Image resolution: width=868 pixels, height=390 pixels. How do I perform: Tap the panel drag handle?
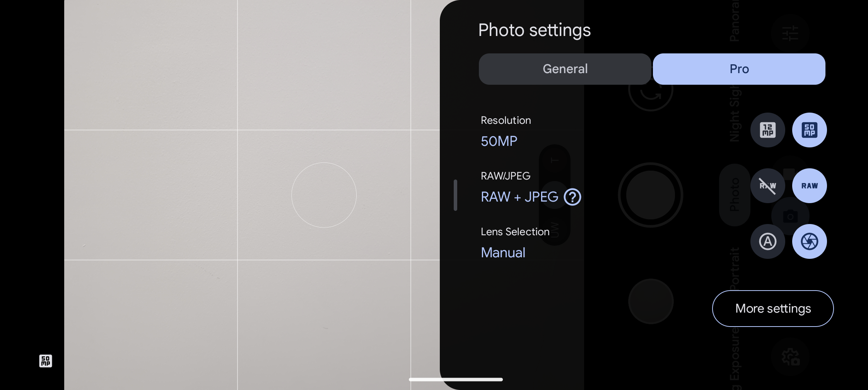click(x=455, y=195)
